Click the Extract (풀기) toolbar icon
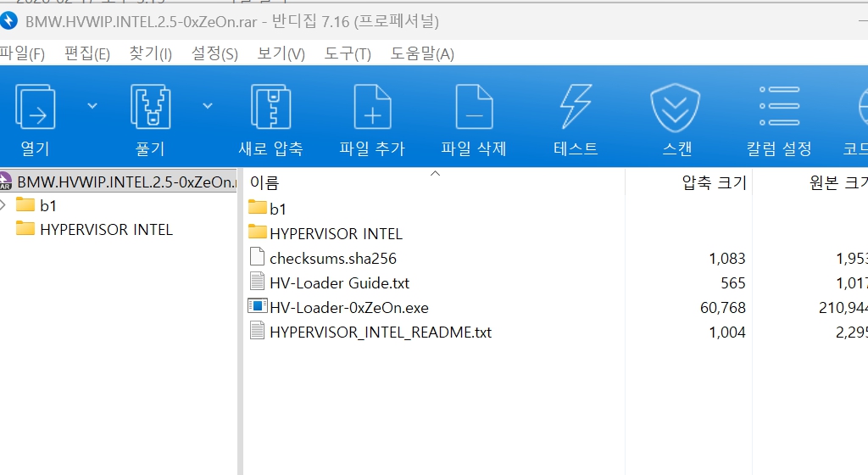The width and height of the screenshot is (868, 475). tap(150, 109)
